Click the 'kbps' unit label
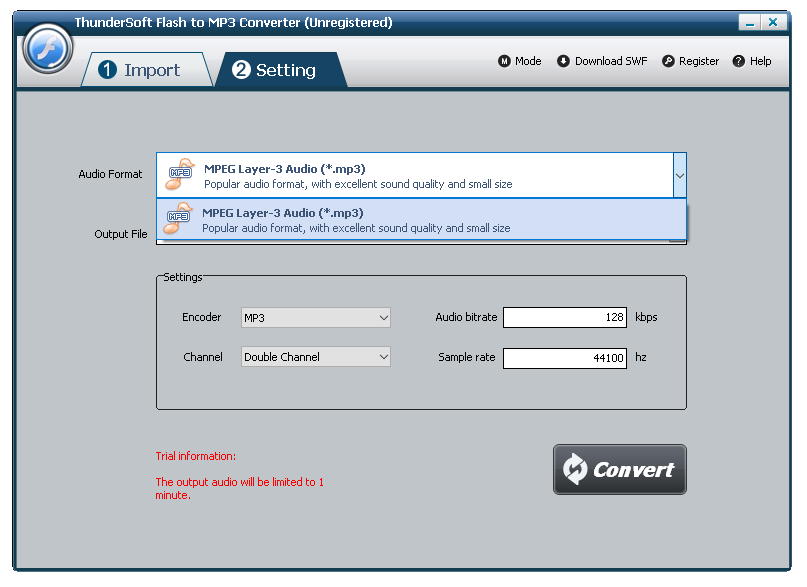807x587 pixels. point(646,317)
